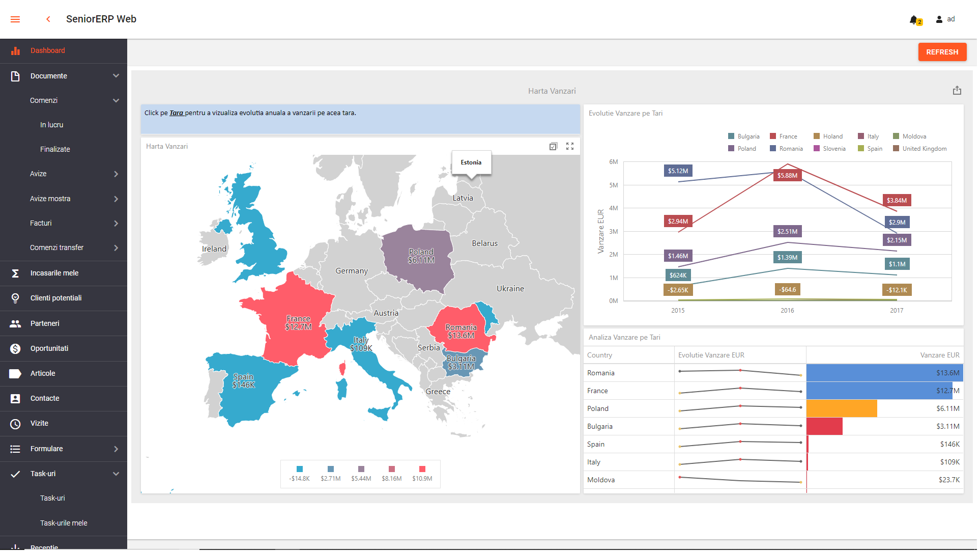Image resolution: width=980 pixels, height=551 pixels.
Task: Click the $10.9M map legend swatch
Action: (423, 470)
